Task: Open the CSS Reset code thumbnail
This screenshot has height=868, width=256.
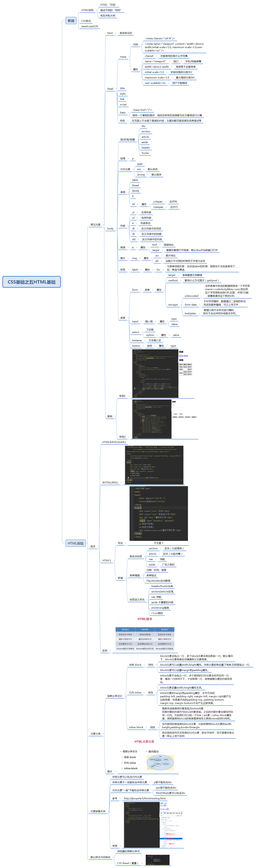Action: click(x=158, y=860)
